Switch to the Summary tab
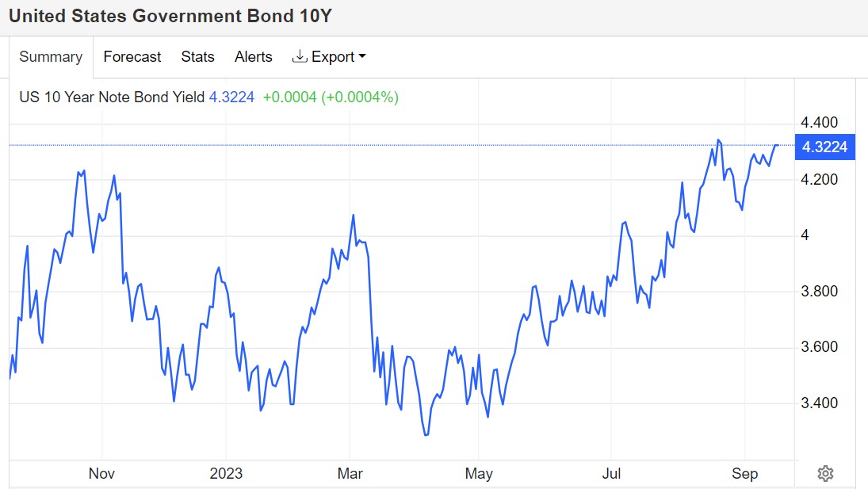Image resolution: width=868 pixels, height=489 pixels. coord(51,57)
